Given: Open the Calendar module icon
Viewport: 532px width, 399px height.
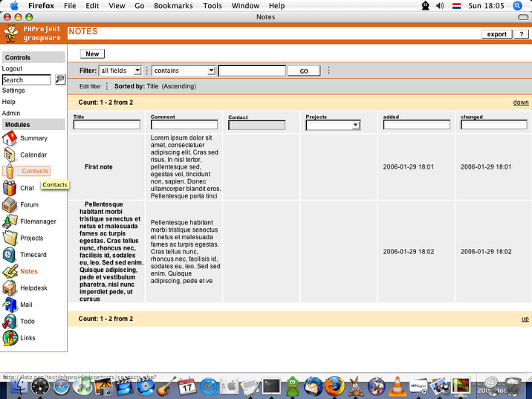Looking at the screenshot, I should pyautogui.click(x=10, y=155).
